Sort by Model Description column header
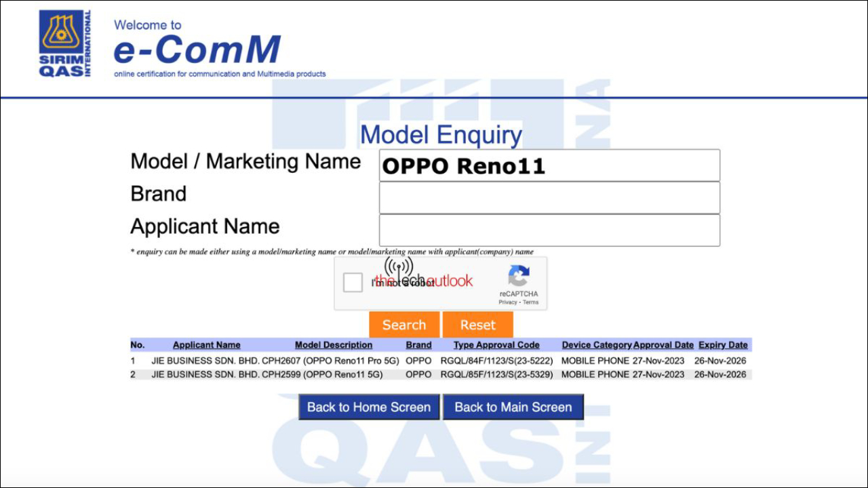This screenshot has height=488, width=868. click(x=334, y=345)
